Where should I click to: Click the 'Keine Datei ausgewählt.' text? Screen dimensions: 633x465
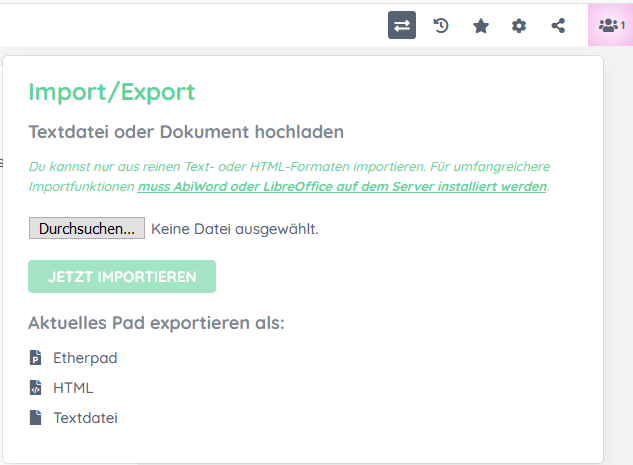click(x=235, y=229)
